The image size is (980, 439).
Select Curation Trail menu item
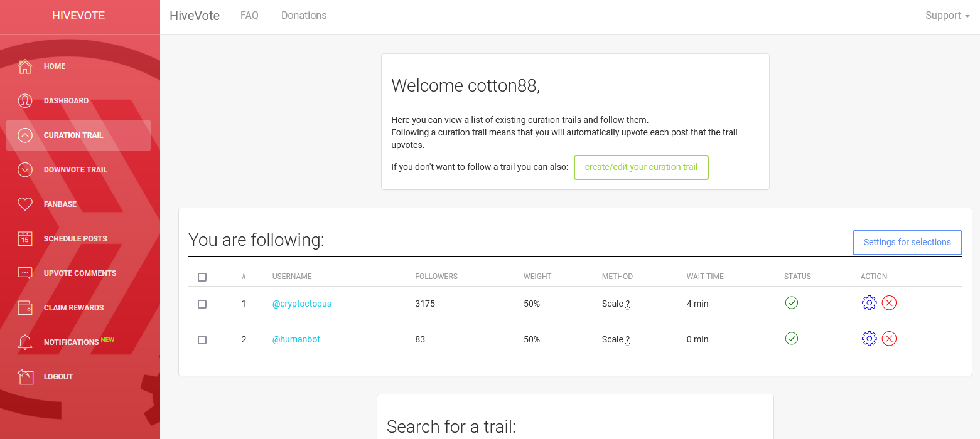point(78,135)
